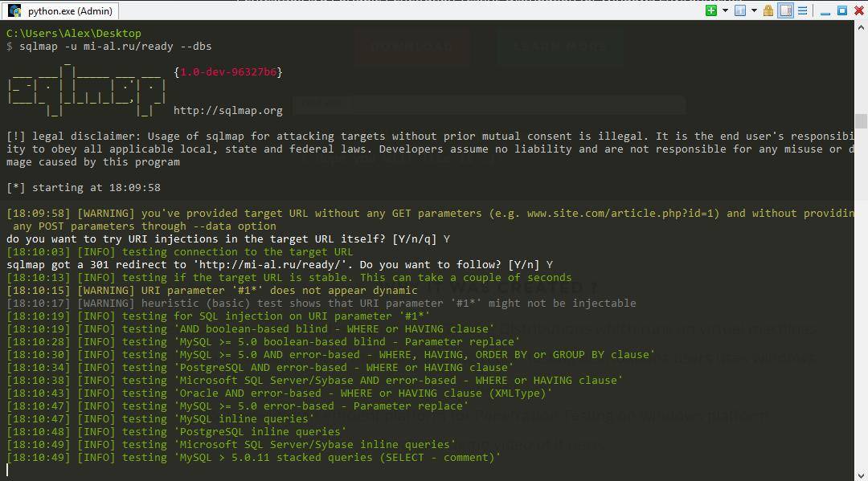
Task: Click the 'heuristic (basic) test shows' warning line
Action: point(321,303)
